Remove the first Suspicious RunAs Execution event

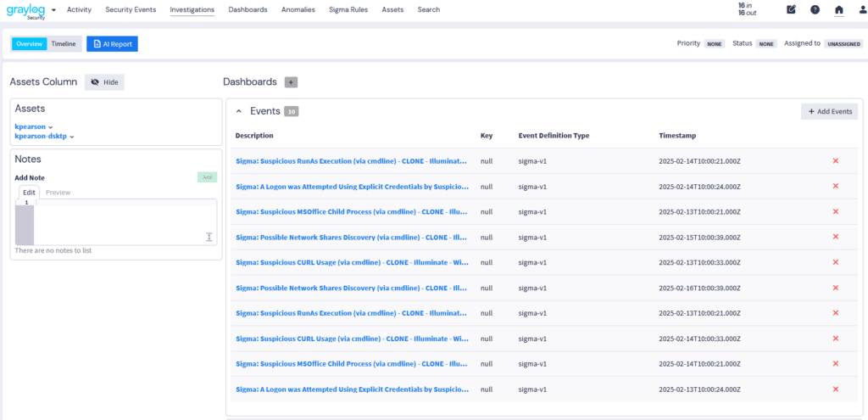(x=835, y=160)
